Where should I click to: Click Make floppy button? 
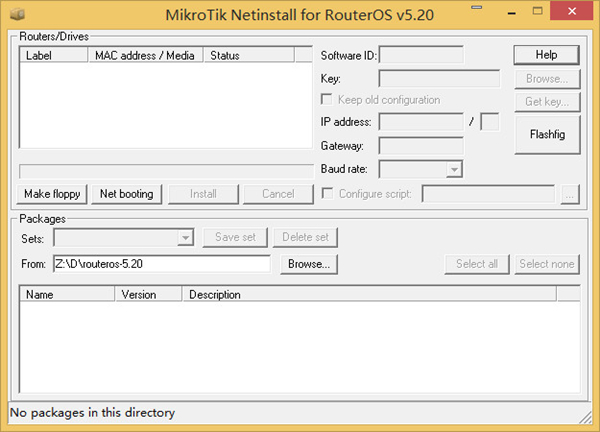coord(52,194)
